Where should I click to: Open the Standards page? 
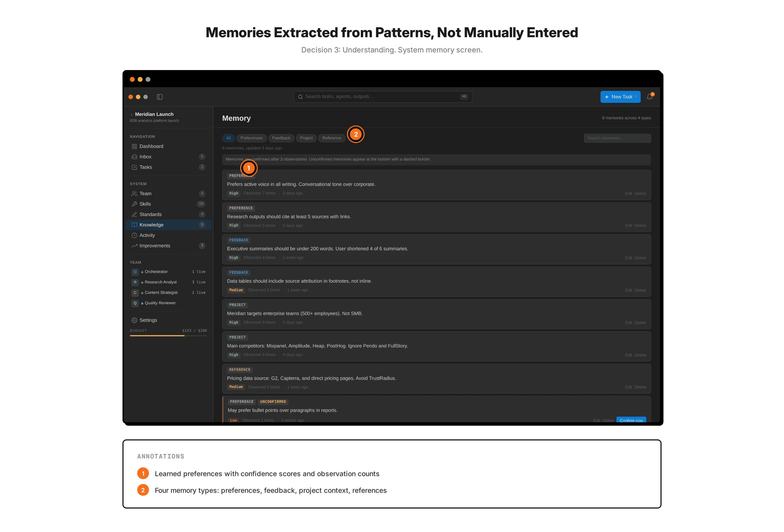[x=168, y=215]
